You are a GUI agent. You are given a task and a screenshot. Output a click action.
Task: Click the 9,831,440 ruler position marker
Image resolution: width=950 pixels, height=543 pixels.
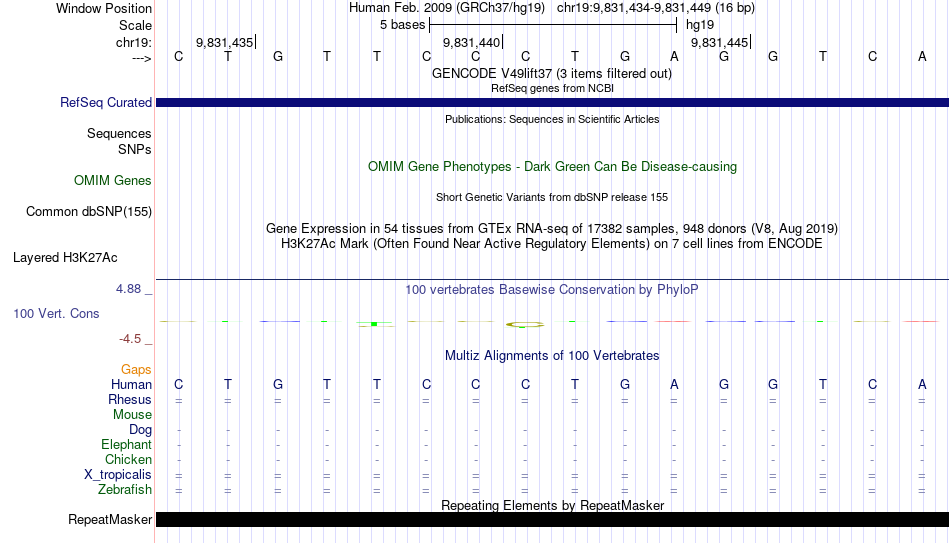point(473,42)
